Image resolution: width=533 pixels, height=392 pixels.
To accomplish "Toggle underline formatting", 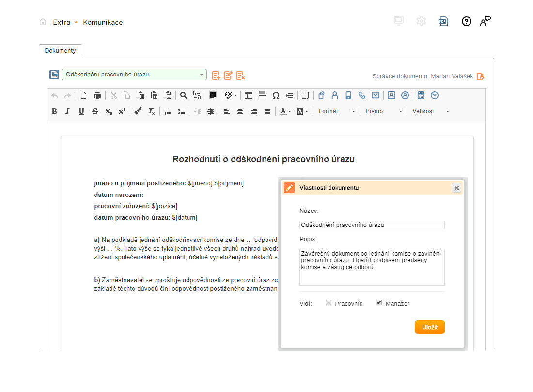I will coord(81,111).
